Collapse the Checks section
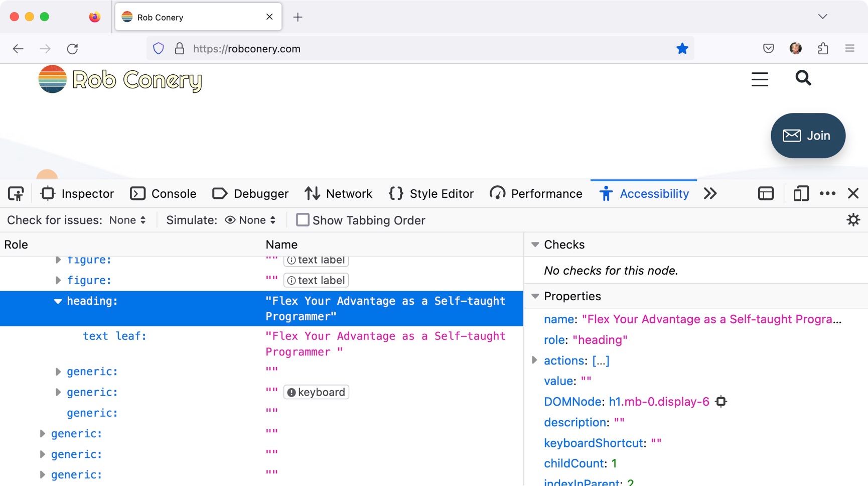 coord(535,245)
